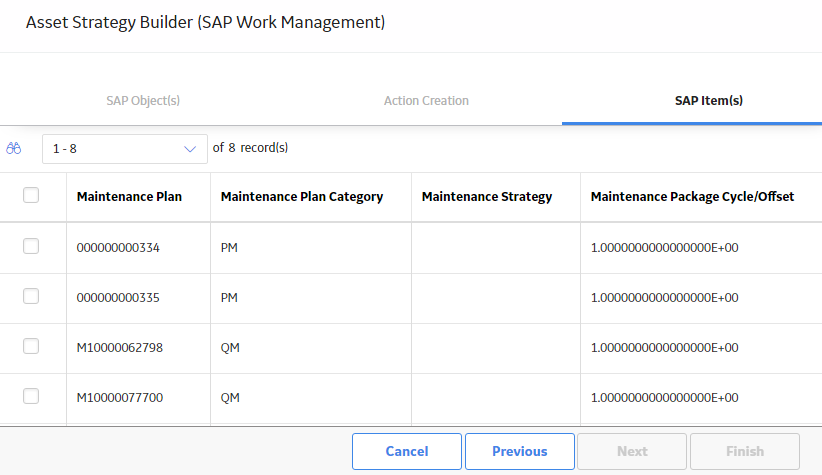Click the Cancel button
This screenshot has height=475, width=822.
click(407, 451)
